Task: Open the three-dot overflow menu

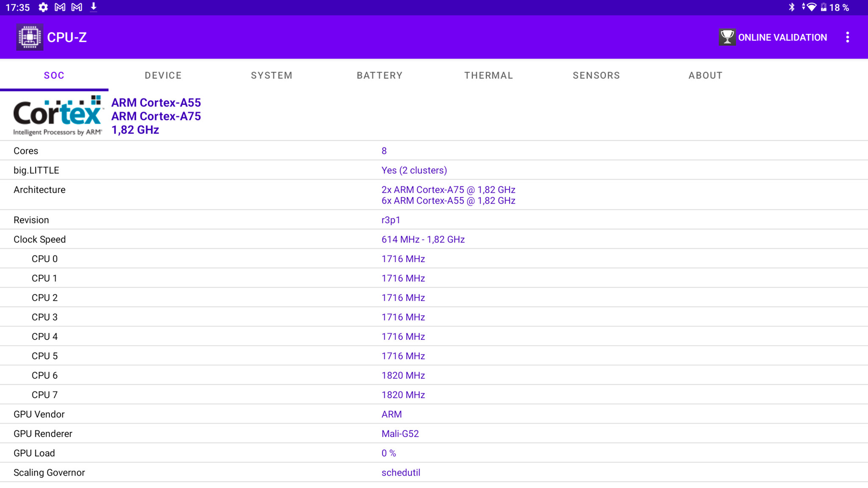Action: tap(847, 37)
